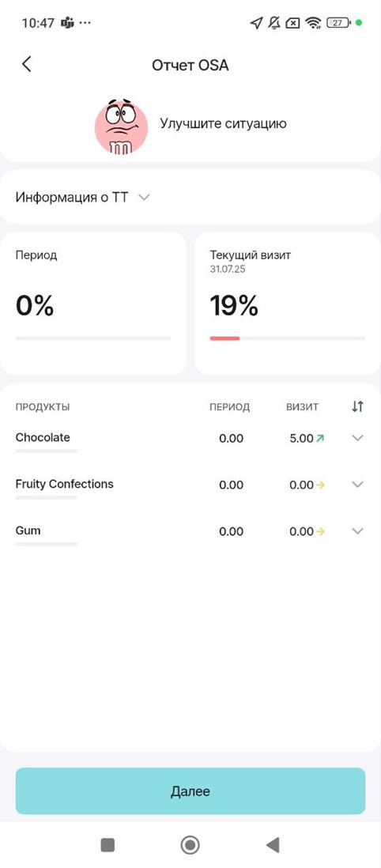This screenshot has width=381, height=868.
Task: Expand the Chocolate row chevron
Action: (x=358, y=438)
